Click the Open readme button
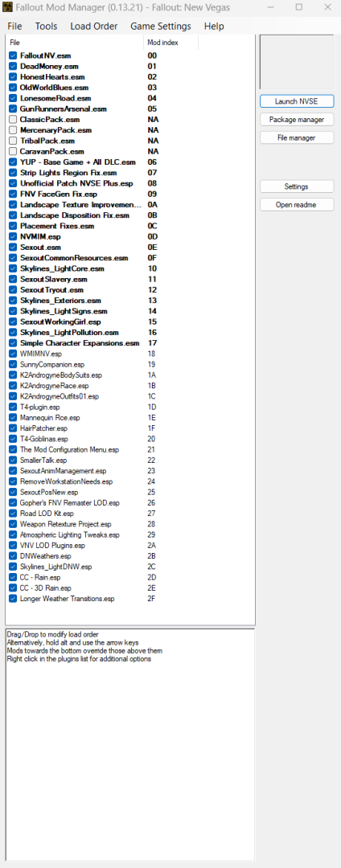341x868 pixels. pyautogui.click(x=297, y=204)
